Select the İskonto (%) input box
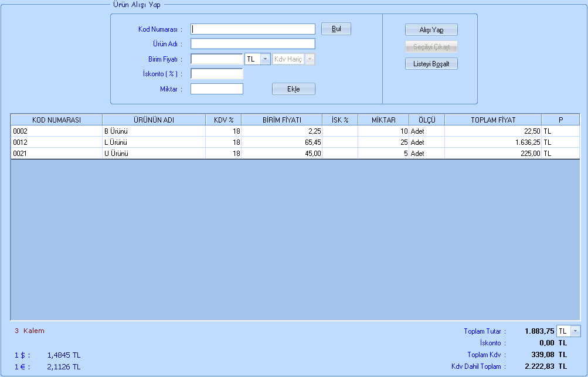The width and height of the screenshot is (588, 377). click(216, 74)
